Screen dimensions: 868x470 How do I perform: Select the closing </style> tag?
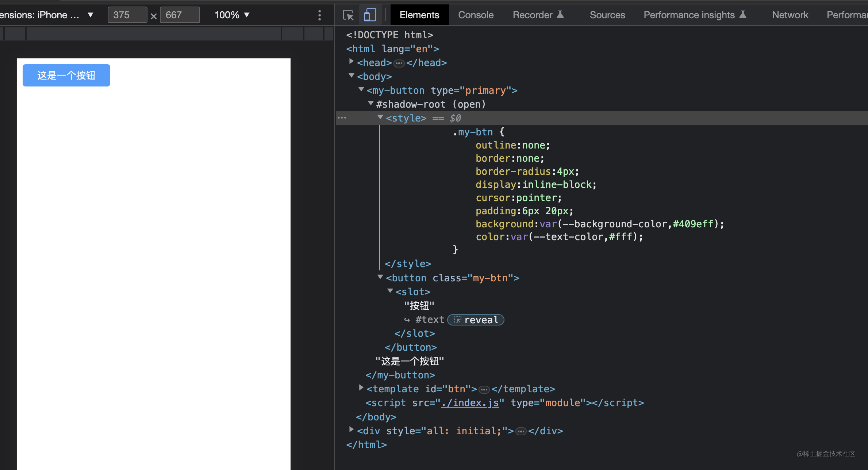coord(408,264)
